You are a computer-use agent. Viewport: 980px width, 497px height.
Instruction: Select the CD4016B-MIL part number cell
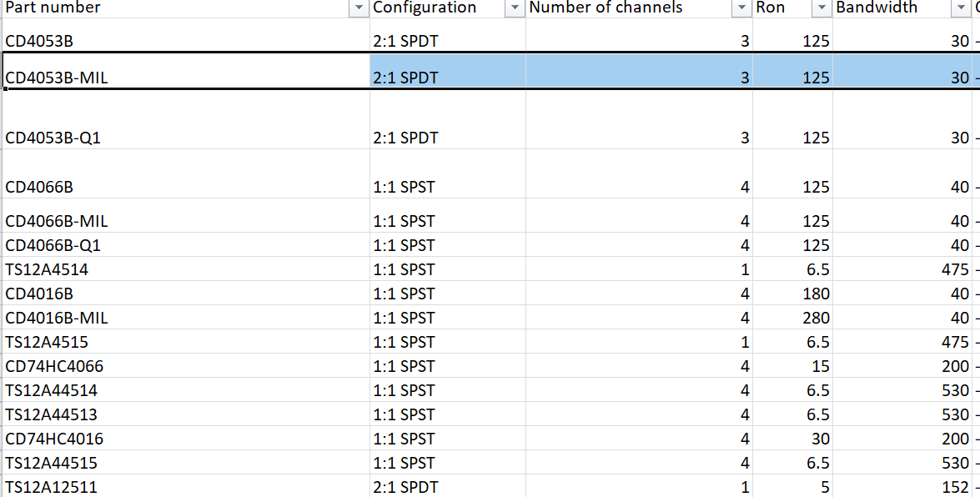tap(185, 318)
